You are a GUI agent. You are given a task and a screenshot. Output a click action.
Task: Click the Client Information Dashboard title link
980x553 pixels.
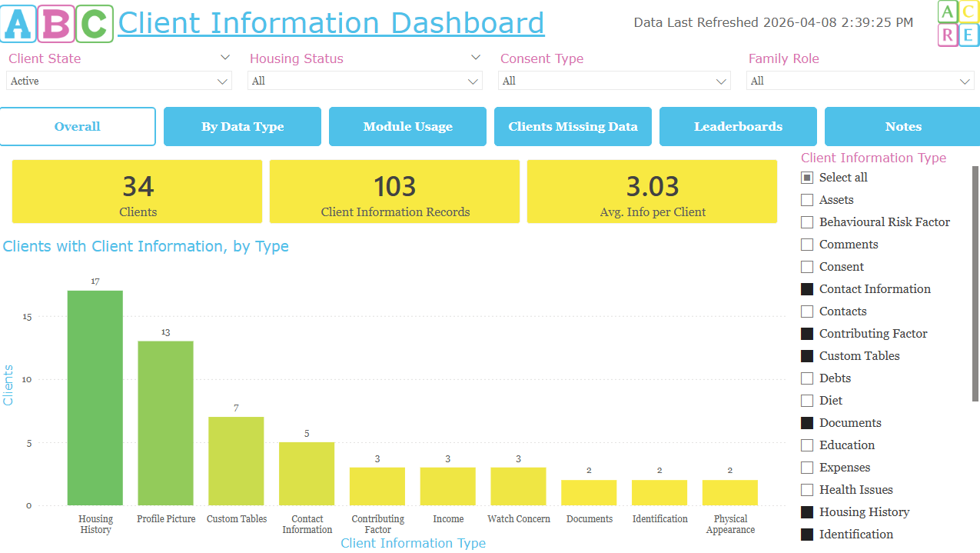tap(331, 23)
